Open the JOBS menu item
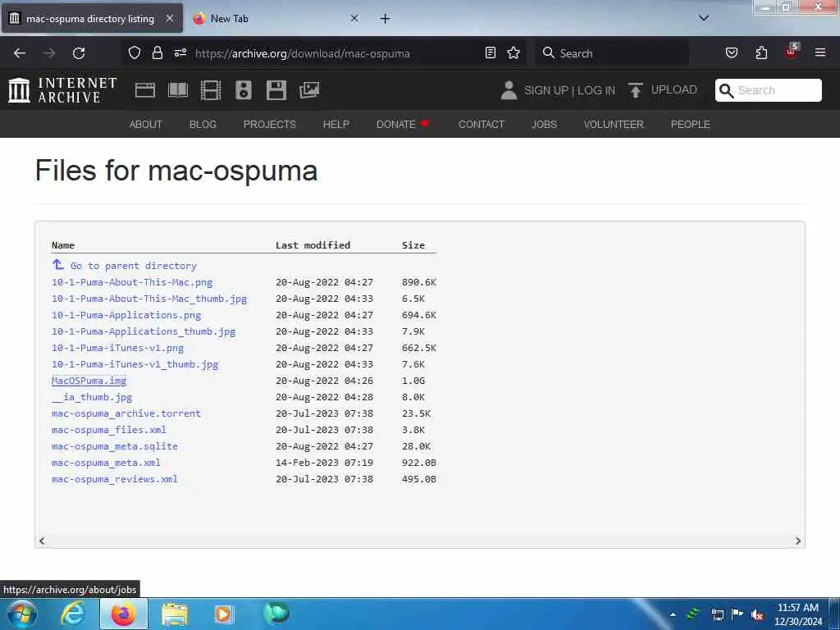The height and width of the screenshot is (630, 840). click(545, 125)
